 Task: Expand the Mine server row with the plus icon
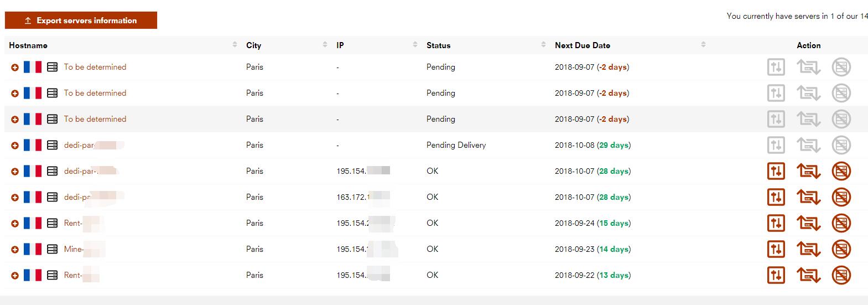[15, 250]
